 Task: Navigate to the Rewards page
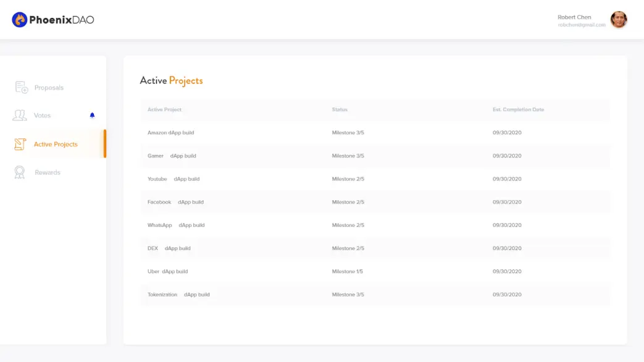47,172
